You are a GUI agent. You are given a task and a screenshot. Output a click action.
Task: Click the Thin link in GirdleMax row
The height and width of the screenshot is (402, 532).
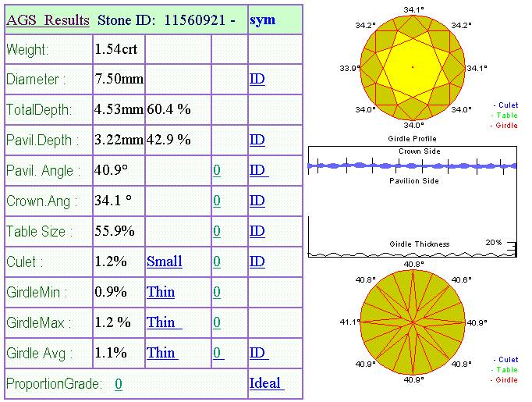(x=165, y=322)
